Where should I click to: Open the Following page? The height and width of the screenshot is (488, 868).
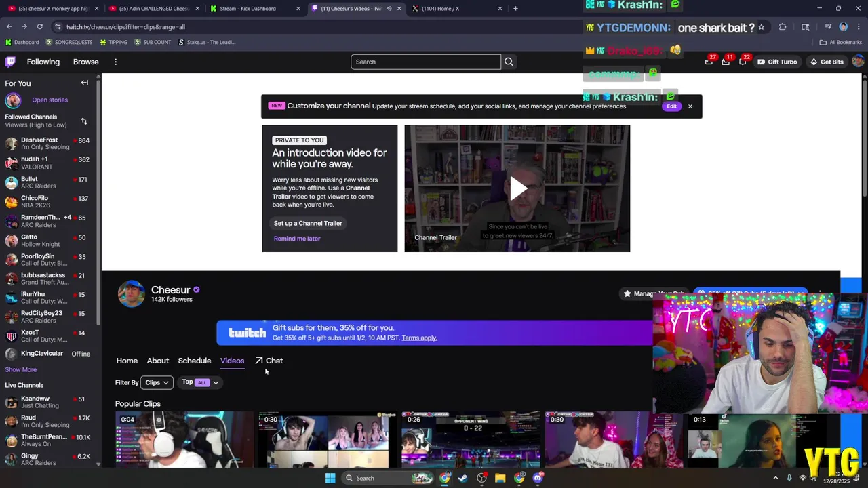[43, 62]
